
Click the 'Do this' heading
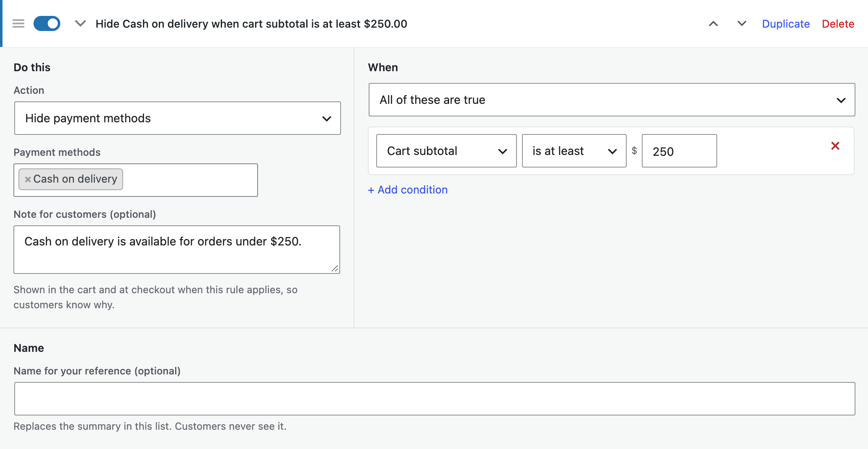[x=32, y=67]
